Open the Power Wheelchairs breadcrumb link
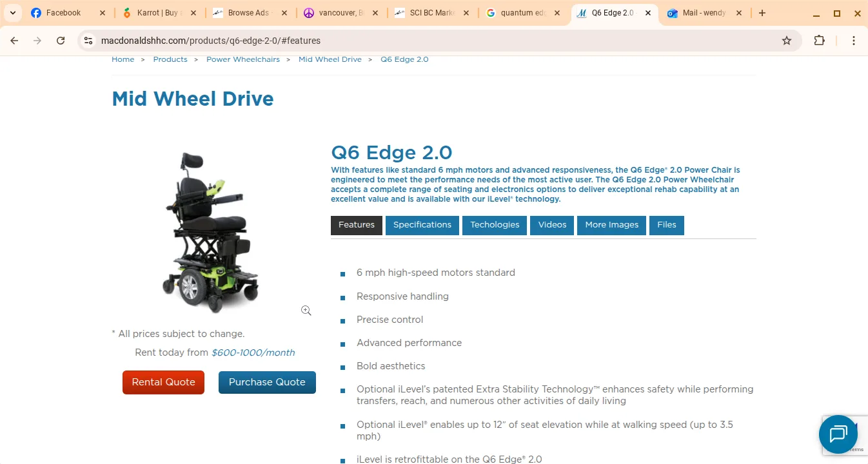 pos(243,59)
